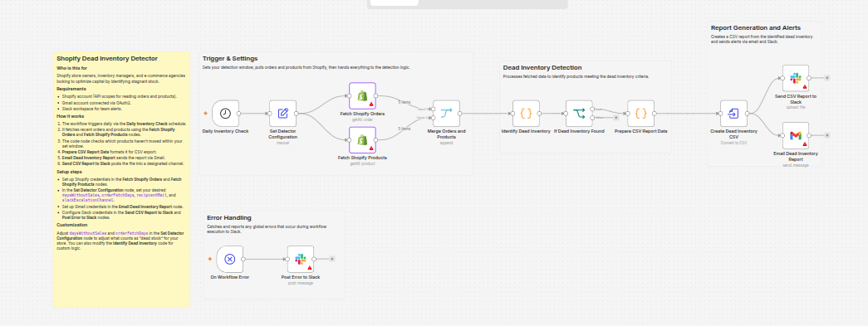The height and width of the screenshot is (326, 868).
Task: Add node after Post Error to Slack
Action: [332, 259]
